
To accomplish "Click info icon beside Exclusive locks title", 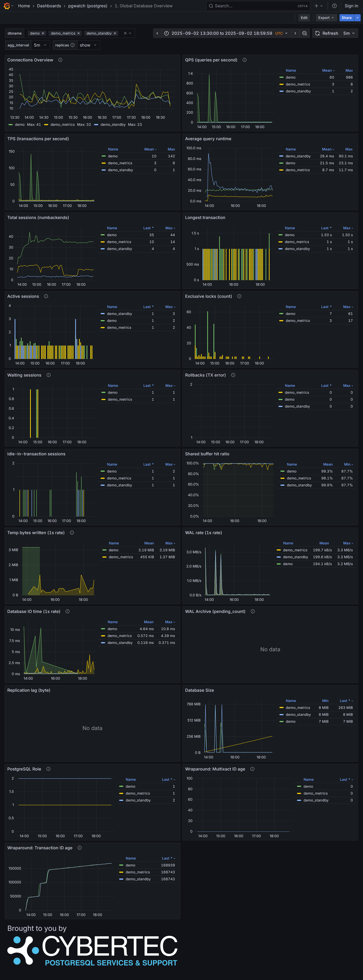I will point(239,296).
